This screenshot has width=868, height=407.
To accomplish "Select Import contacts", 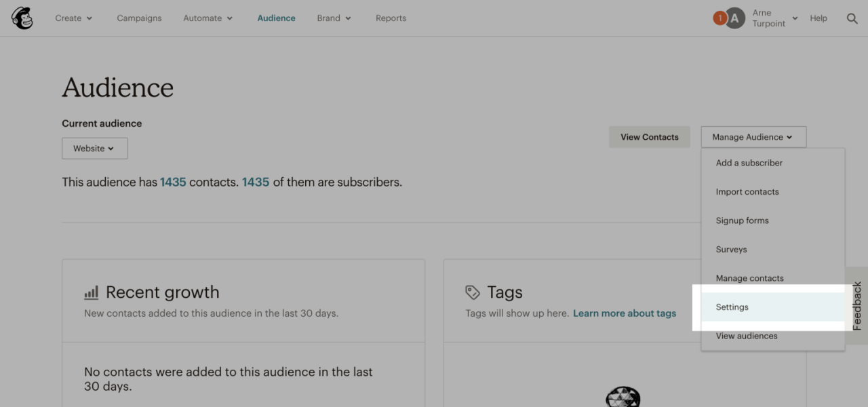I will [773, 192].
